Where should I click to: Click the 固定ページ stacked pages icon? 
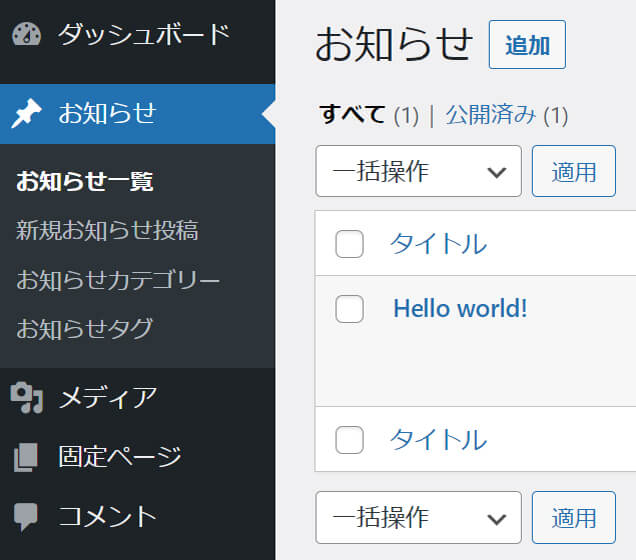26,457
